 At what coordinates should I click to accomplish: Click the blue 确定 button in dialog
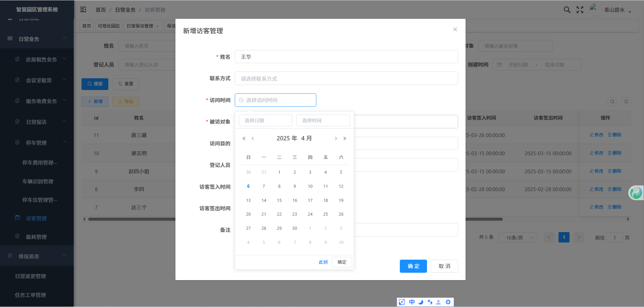[413, 266]
